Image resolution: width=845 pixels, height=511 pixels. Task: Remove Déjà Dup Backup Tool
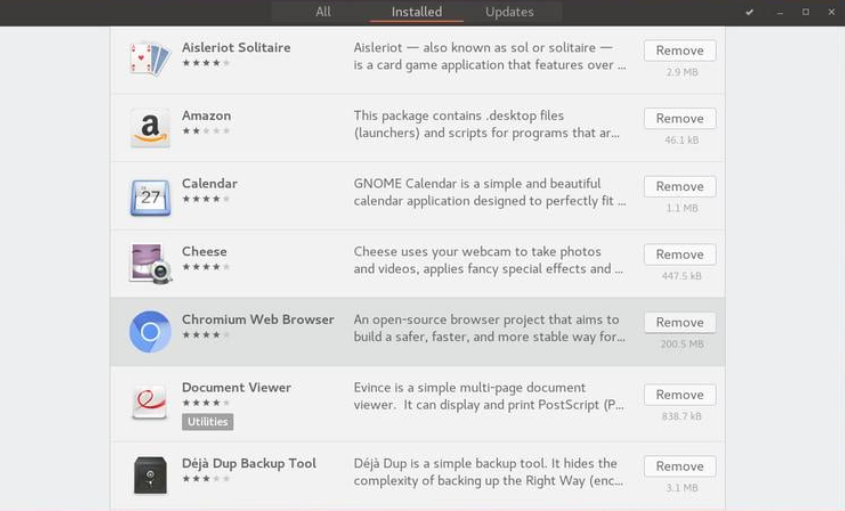(680, 466)
